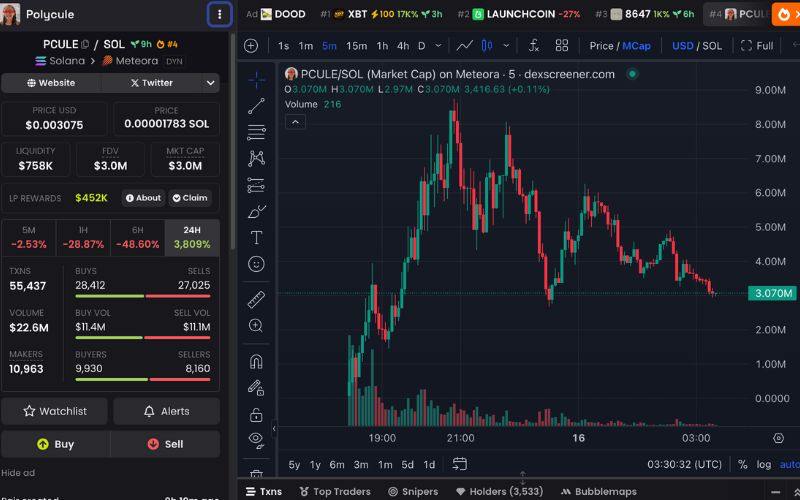Screen dimensions: 800x500
Task: Open the more timeframes dropdown after D
Action: [x=438, y=46]
